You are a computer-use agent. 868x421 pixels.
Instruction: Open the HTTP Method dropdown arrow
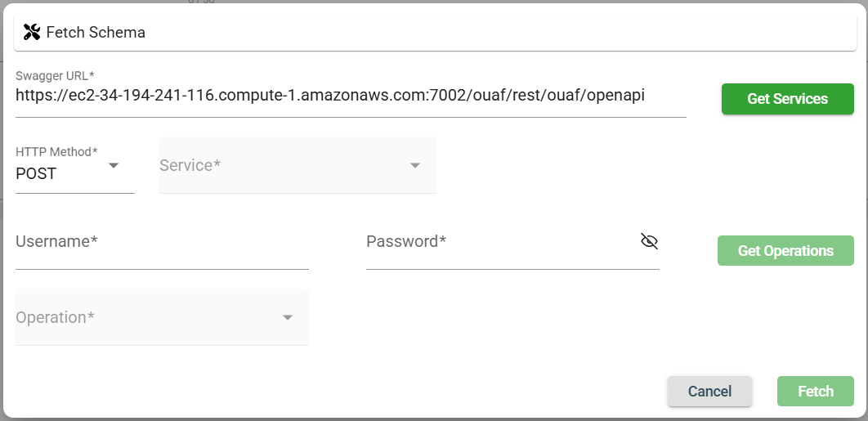pos(114,166)
